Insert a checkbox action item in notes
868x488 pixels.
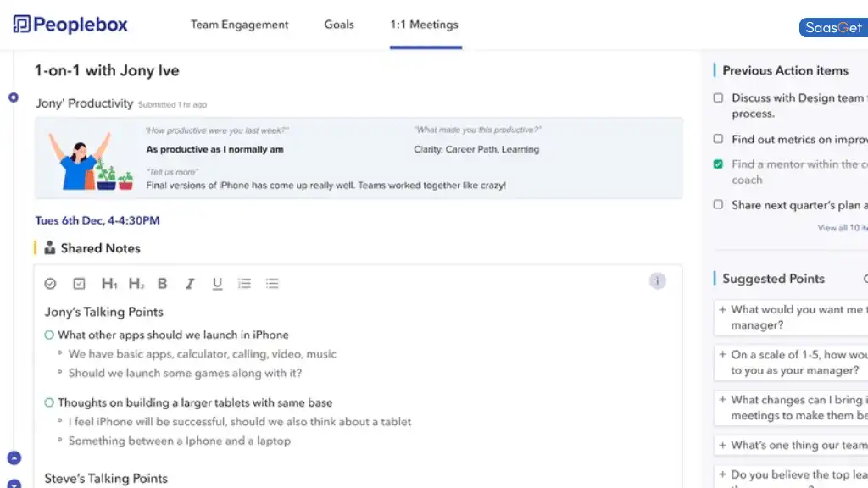click(x=79, y=283)
